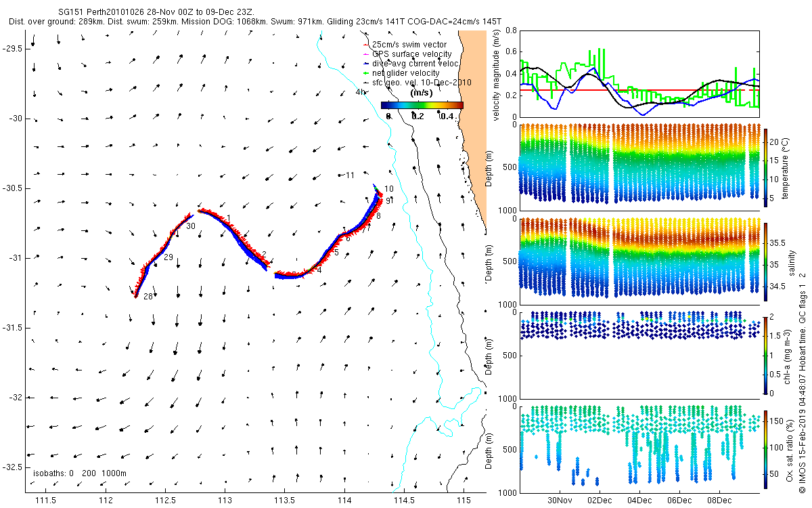This screenshot has width=812, height=508.
Task: Click the day "5" marker on the glider track
Action: point(336,252)
